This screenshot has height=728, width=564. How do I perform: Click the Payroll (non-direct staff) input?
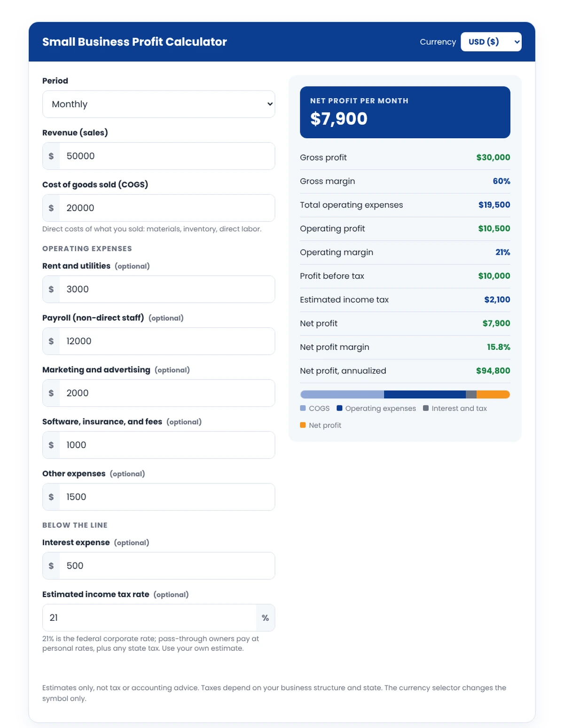click(x=167, y=341)
